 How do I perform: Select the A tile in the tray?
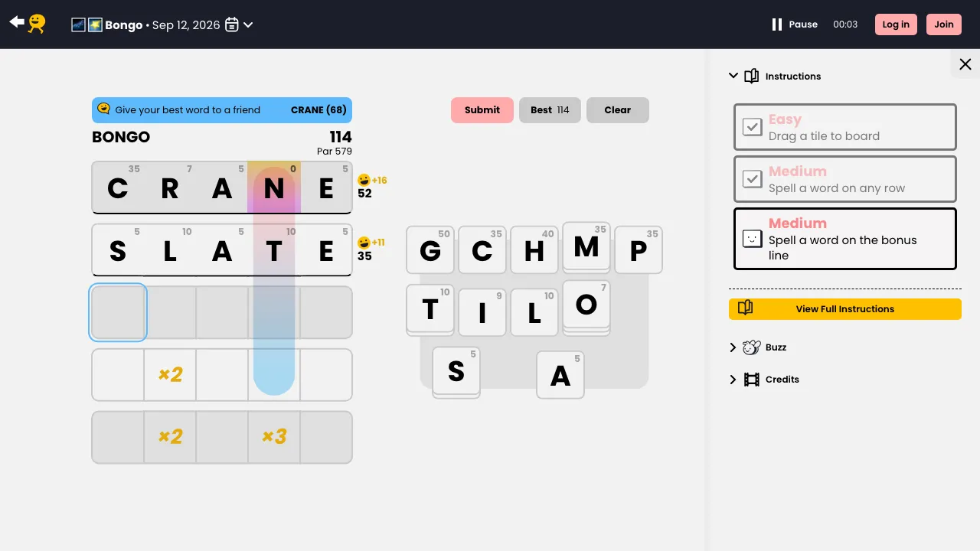coord(560,375)
